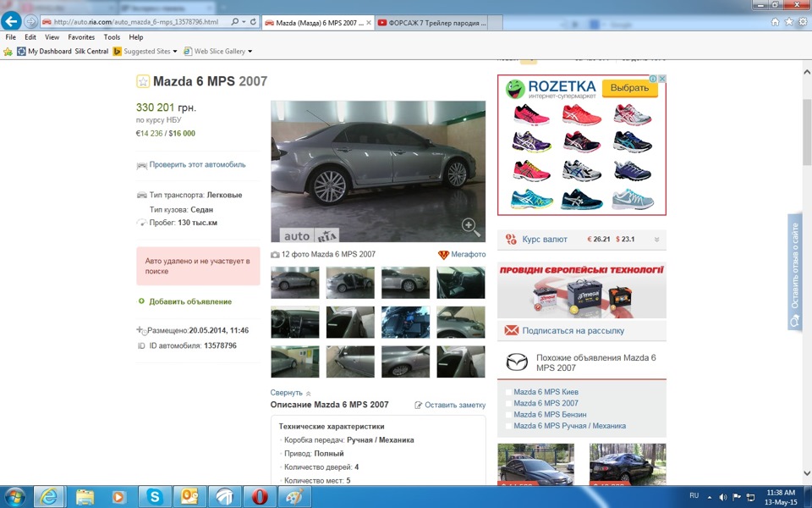Tick checkbox next to Mazda 6 MPS Киев
Viewport: 812px width, 508px height.
508,392
